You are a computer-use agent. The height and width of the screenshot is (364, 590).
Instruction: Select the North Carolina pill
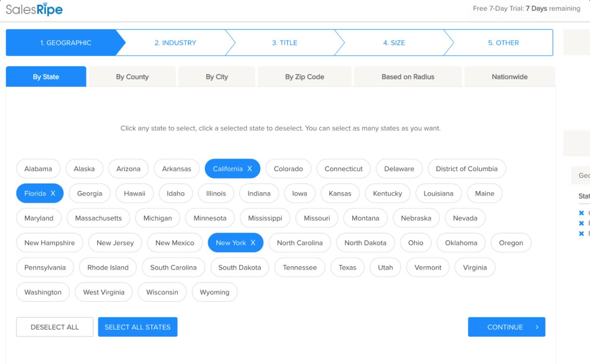[x=300, y=243]
